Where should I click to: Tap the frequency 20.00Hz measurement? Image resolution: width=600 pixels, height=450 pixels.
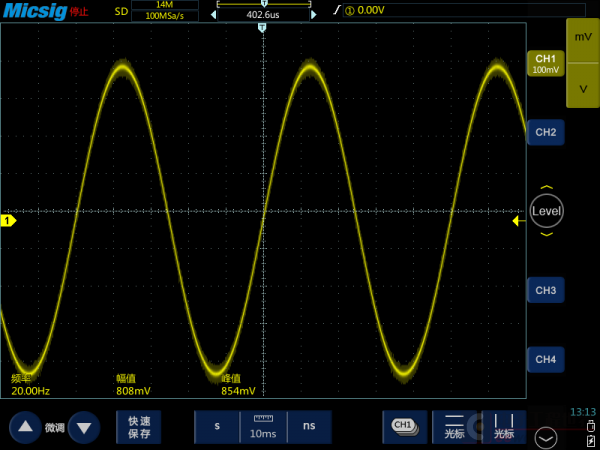coord(31,385)
